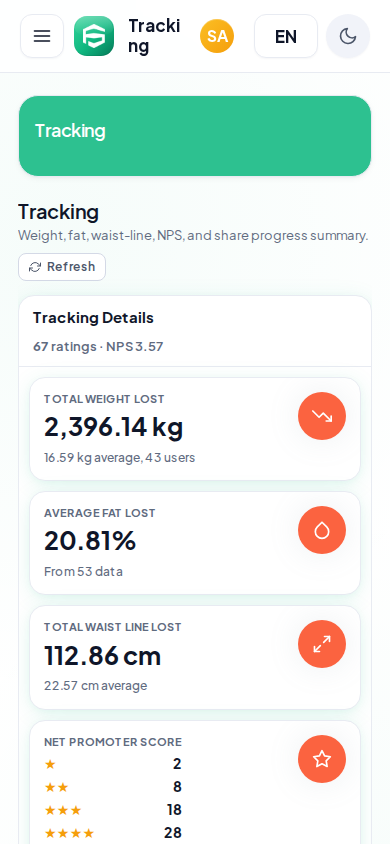Click the Tracking Details card header
Image resolution: width=390 pixels, height=844 pixels.
click(x=195, y=332)
